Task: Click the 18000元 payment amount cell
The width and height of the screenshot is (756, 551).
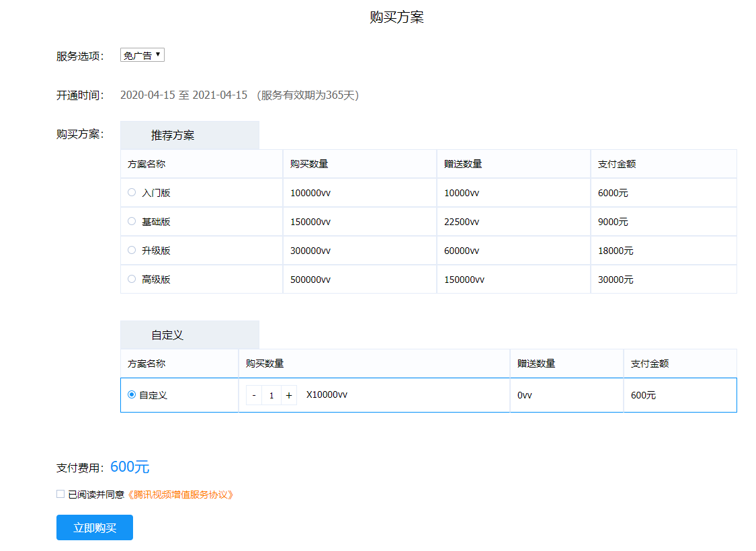Action: (x=616, y=251)
